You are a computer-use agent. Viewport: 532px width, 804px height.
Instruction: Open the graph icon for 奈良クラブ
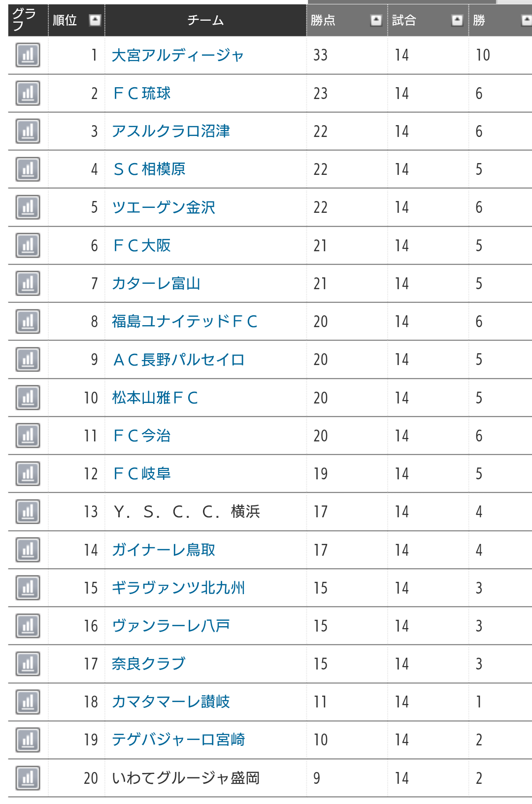pos(28,664)
